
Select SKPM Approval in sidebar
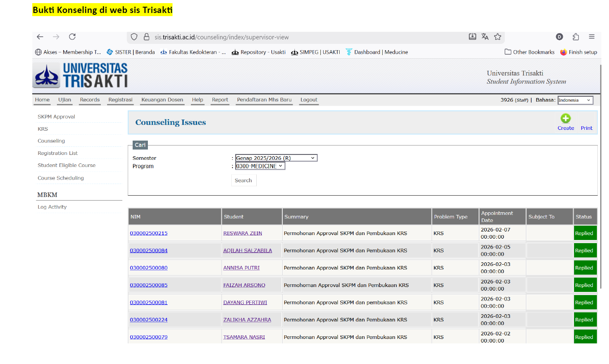point(56,117)
